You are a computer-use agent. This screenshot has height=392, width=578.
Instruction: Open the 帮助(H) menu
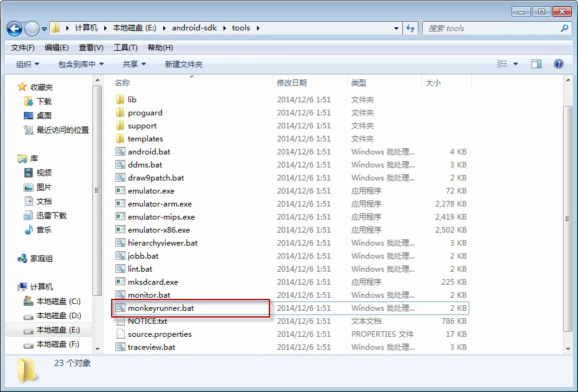pyautogui.click(x=160, y=48)
